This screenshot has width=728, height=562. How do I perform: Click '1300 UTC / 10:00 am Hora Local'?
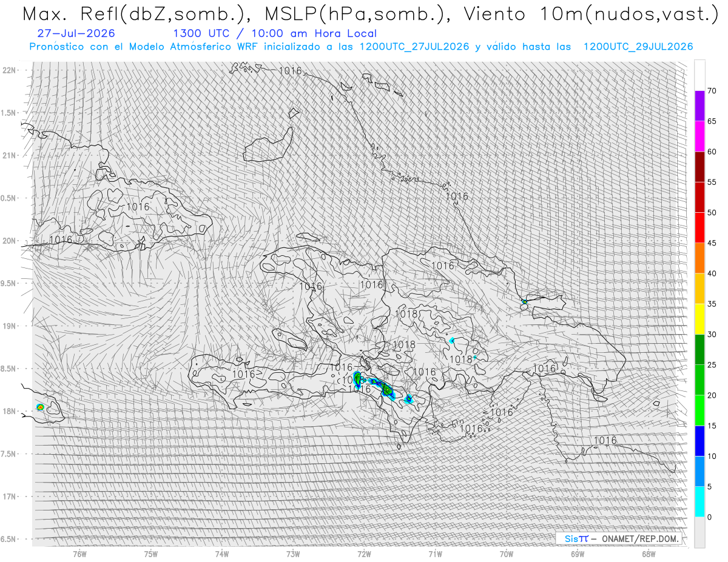click(275, 34)
